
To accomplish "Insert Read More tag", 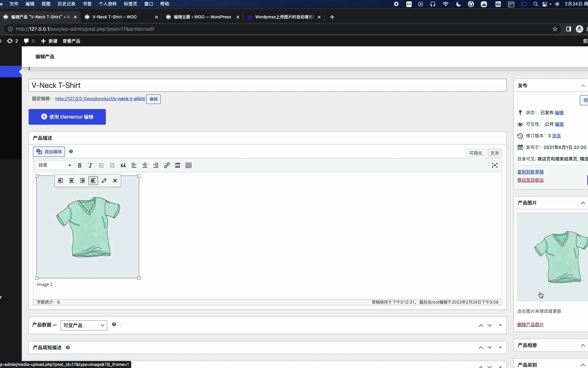I will point(178,165).
